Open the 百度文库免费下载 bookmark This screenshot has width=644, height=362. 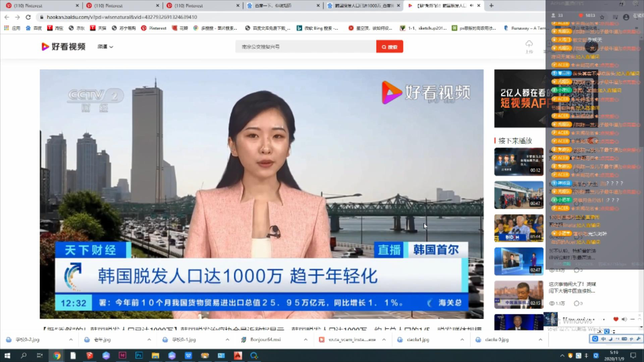[268, 28]
